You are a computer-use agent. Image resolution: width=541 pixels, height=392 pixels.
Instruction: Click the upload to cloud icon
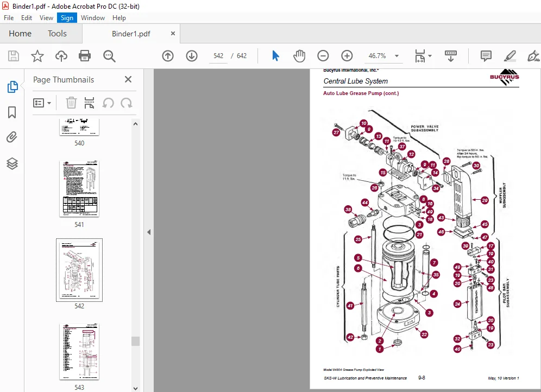pyautogui.click(x=61, y=56)
